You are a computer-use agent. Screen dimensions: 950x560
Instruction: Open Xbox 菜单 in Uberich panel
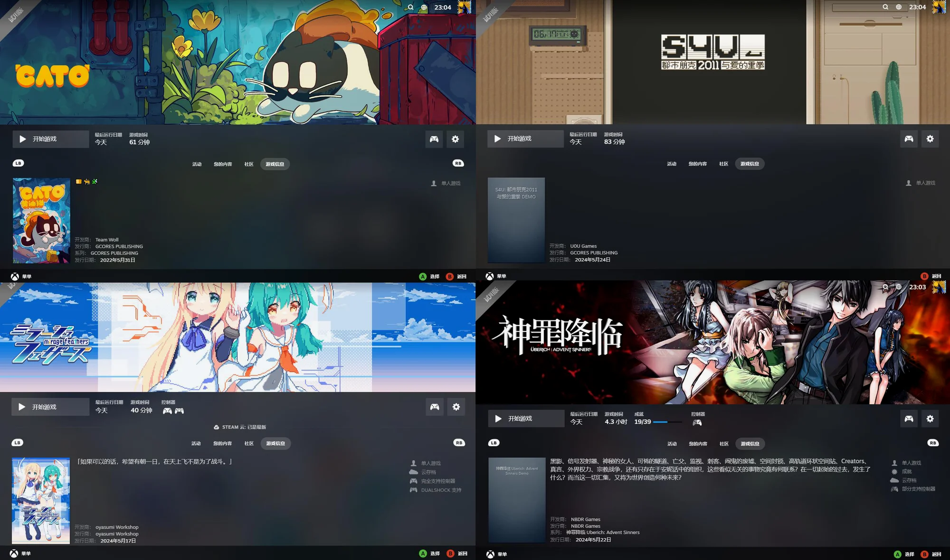click(496, 554)
